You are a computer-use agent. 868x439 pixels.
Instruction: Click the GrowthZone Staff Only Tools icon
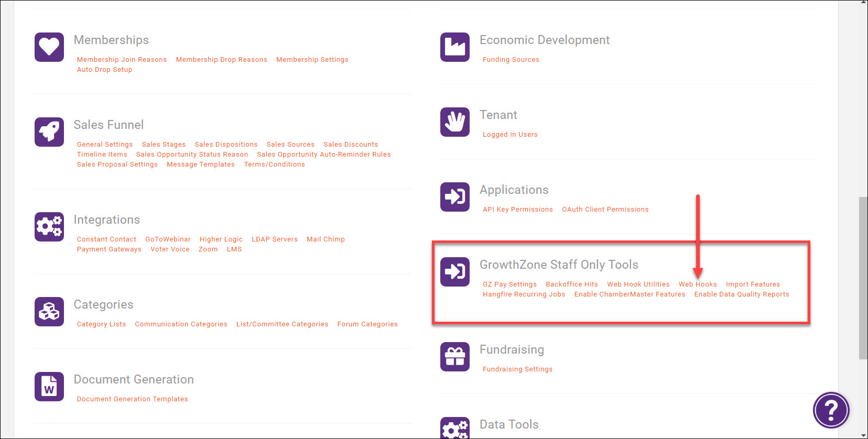tap(455, 272)
